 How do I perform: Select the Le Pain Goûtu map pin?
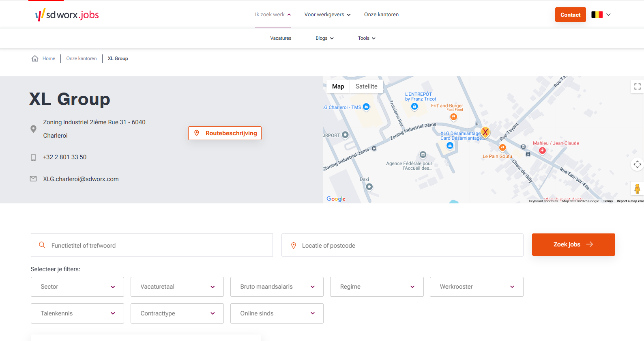coord(502,148)
